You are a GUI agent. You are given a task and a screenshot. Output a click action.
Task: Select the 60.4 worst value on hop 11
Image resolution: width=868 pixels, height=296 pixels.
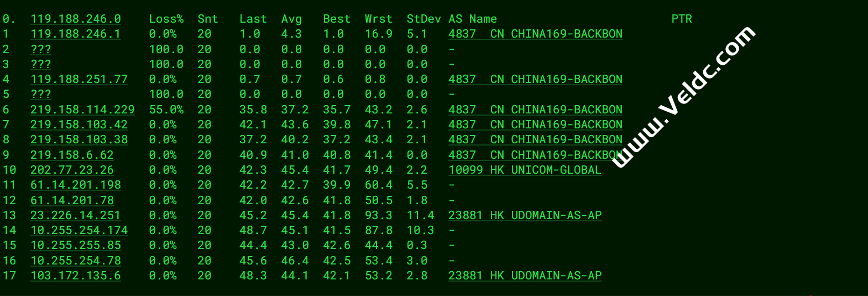point(379,185)
